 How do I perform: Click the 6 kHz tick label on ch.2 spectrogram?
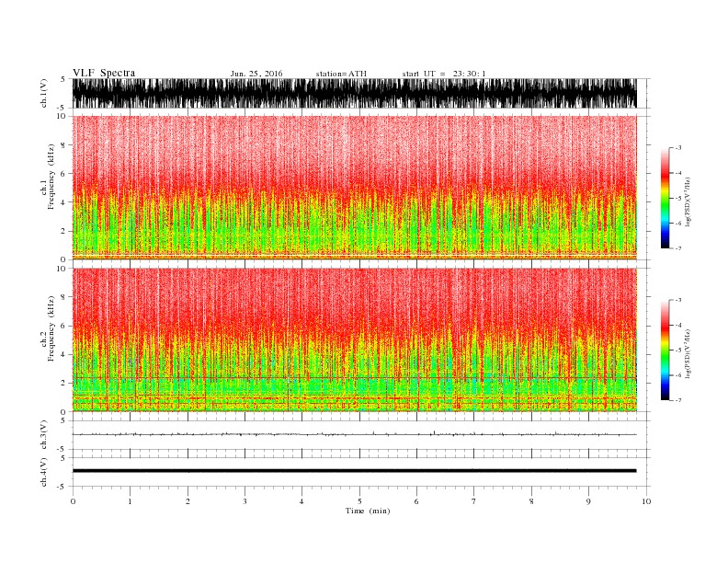coord(64,326)
